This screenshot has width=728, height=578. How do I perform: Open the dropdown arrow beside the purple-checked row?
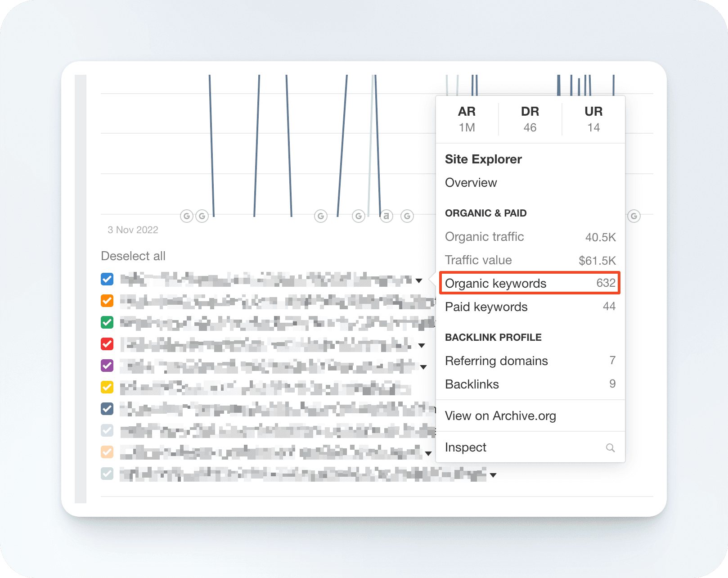coord(423,367)
